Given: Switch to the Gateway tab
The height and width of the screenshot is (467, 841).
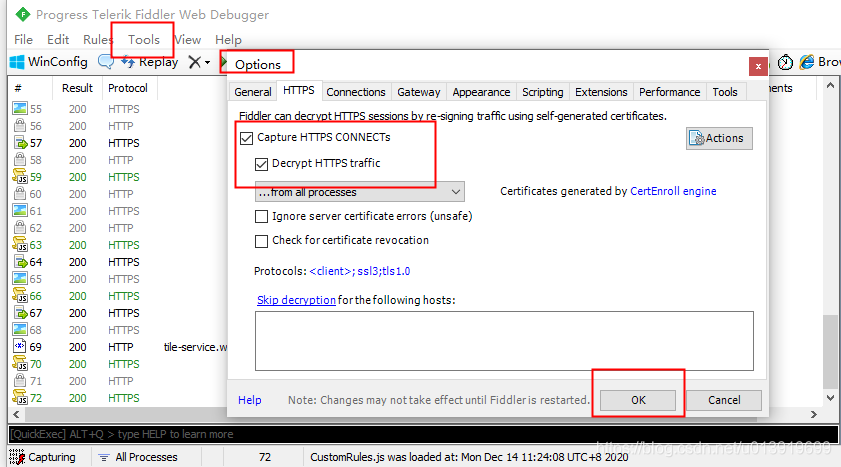Looking at the screenshot, I should 418,92.
